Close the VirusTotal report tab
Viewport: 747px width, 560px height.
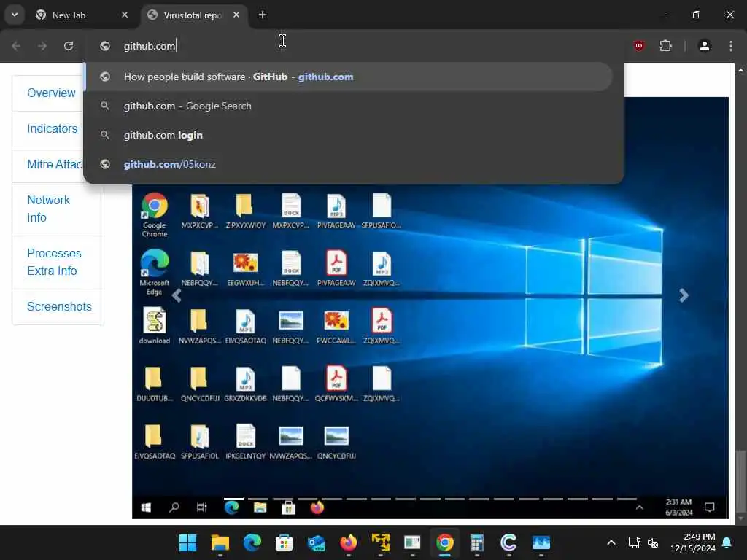[236, 15]
